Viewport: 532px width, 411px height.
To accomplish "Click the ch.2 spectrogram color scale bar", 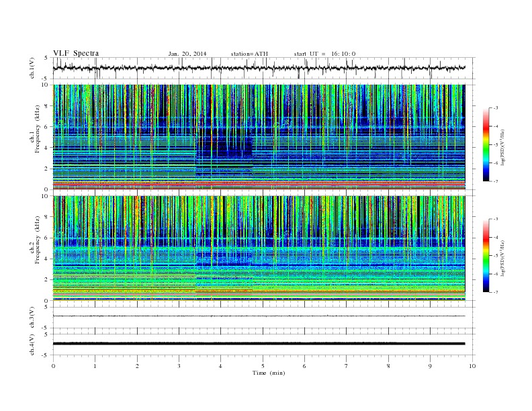I will [486, 256].
